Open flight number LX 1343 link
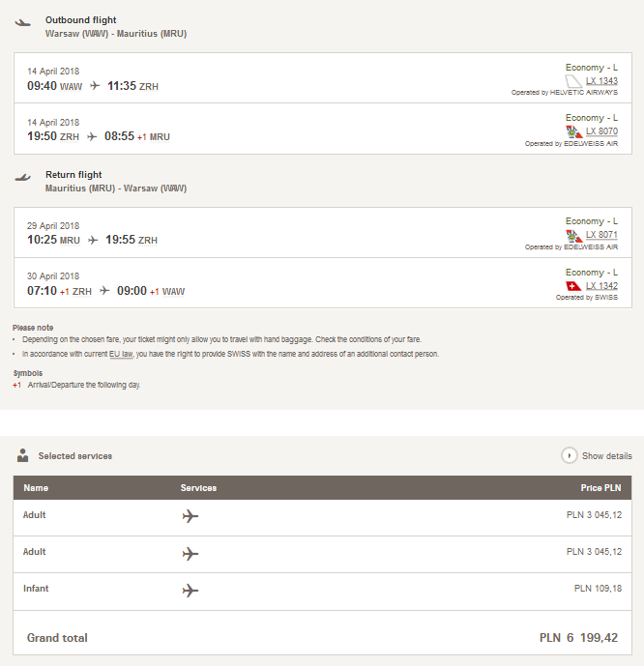 tap(601, 80)
